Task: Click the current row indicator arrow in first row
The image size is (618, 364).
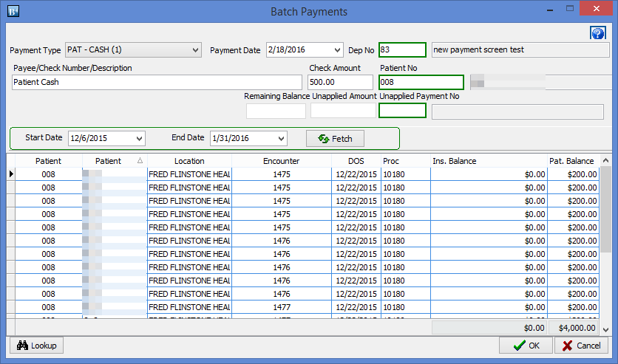Action: pos(11,174)
